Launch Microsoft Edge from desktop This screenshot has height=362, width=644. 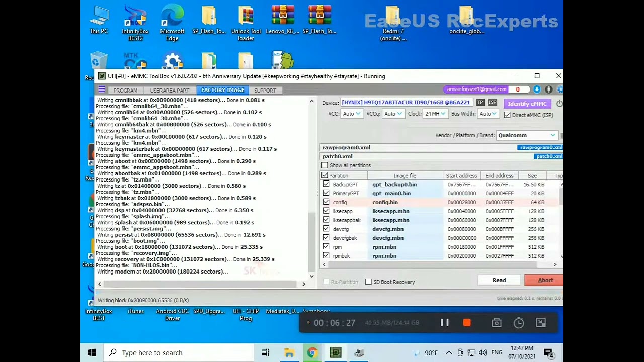point(172,23)
